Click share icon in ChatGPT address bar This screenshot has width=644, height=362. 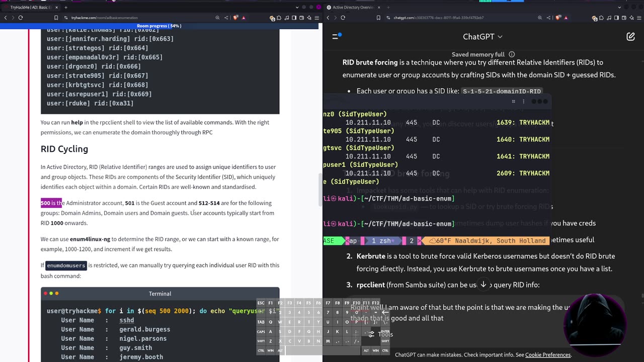tap(548, 18)
